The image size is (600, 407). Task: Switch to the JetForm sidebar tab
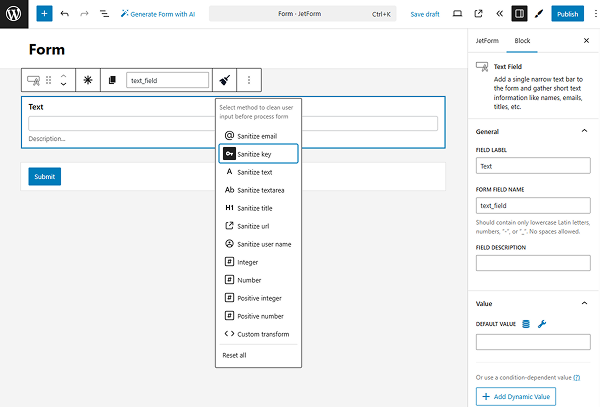485,41
